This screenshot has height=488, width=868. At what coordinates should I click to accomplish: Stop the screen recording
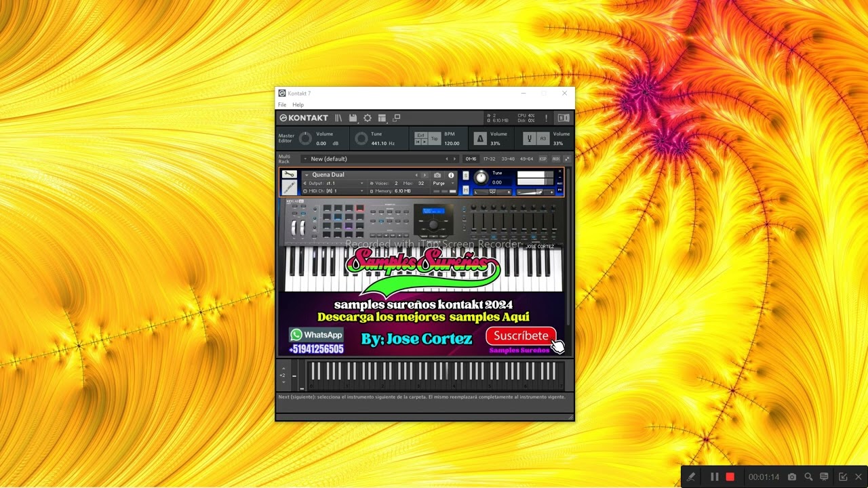[x=730, y=477]
